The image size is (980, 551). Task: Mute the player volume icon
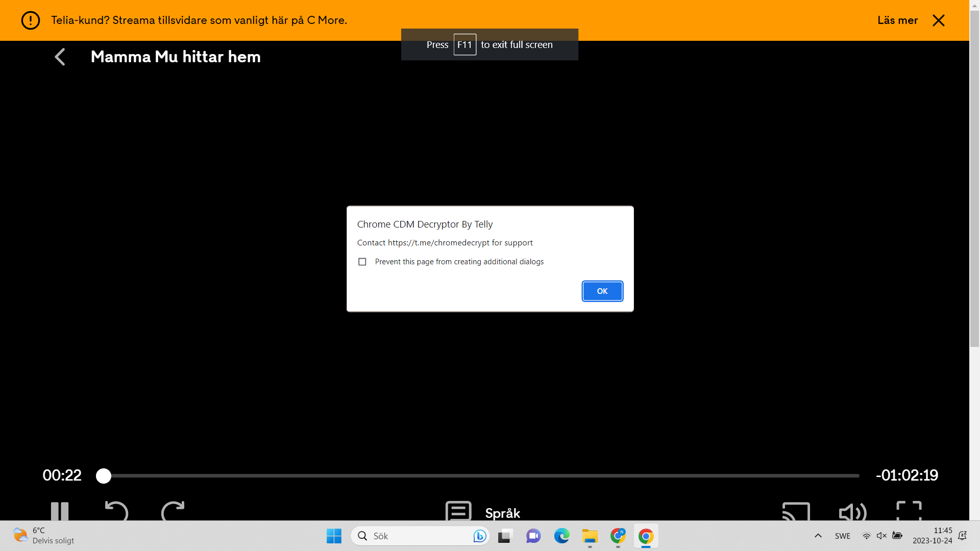[852, 512]
